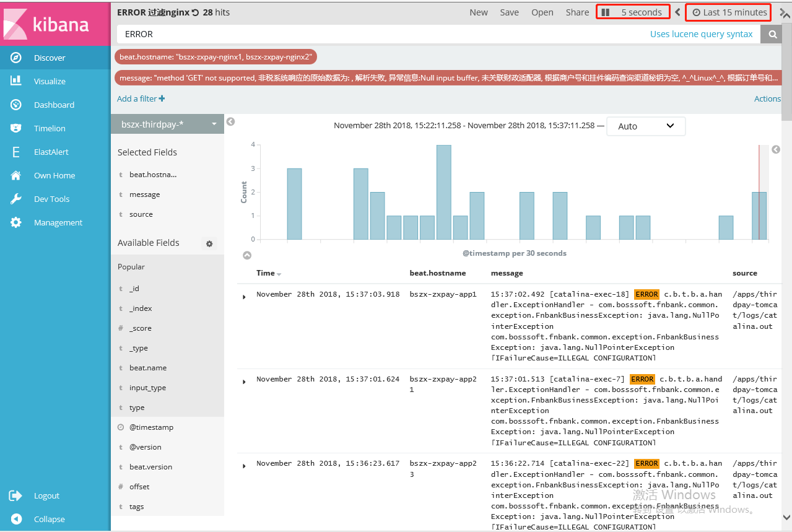Open Discover from the compass icon

coord(16,58)
